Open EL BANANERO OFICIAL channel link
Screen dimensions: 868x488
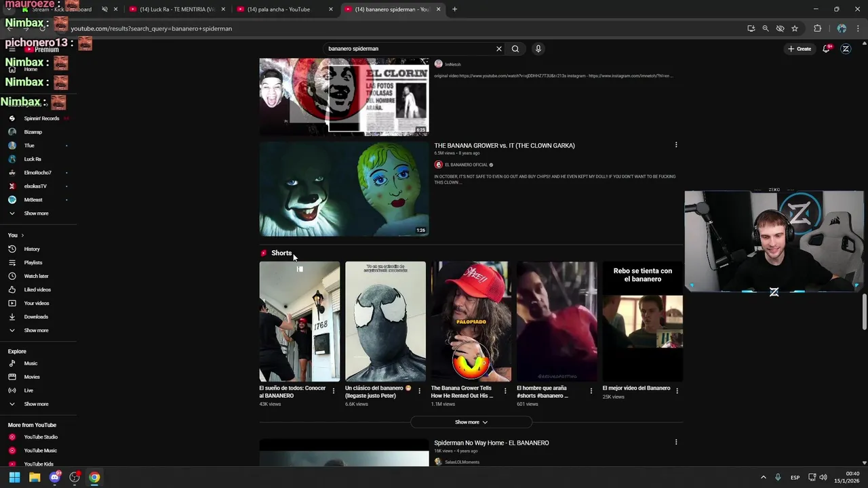[x=466, y=165]
